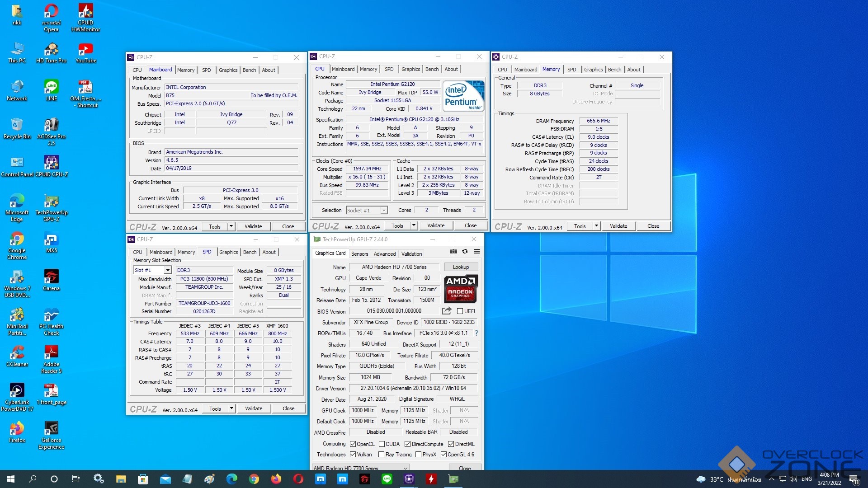This screenshot has height=488, width=868.
Task: Click the Lookup button in GPU-Z
Action: pyautogui.click(x=461, y=267)
